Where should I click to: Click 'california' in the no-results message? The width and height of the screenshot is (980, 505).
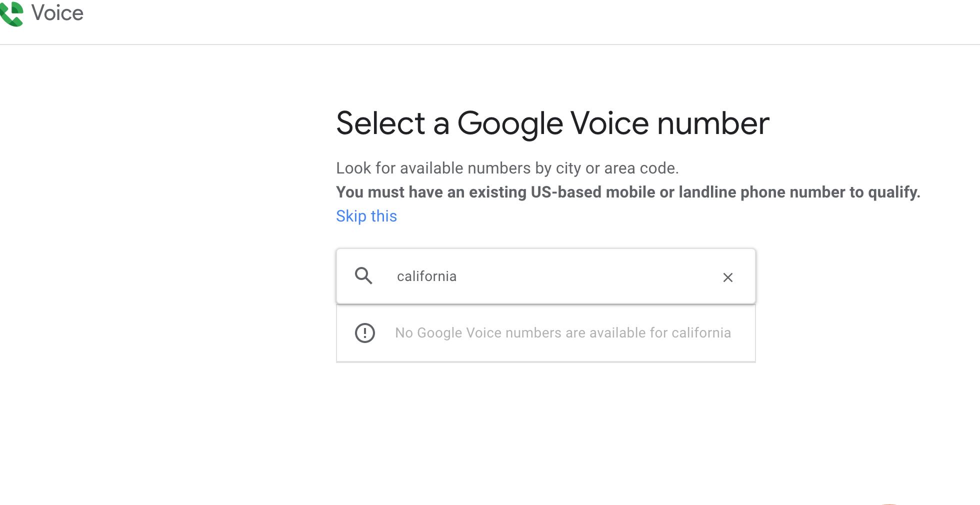[x=701, y=333]
